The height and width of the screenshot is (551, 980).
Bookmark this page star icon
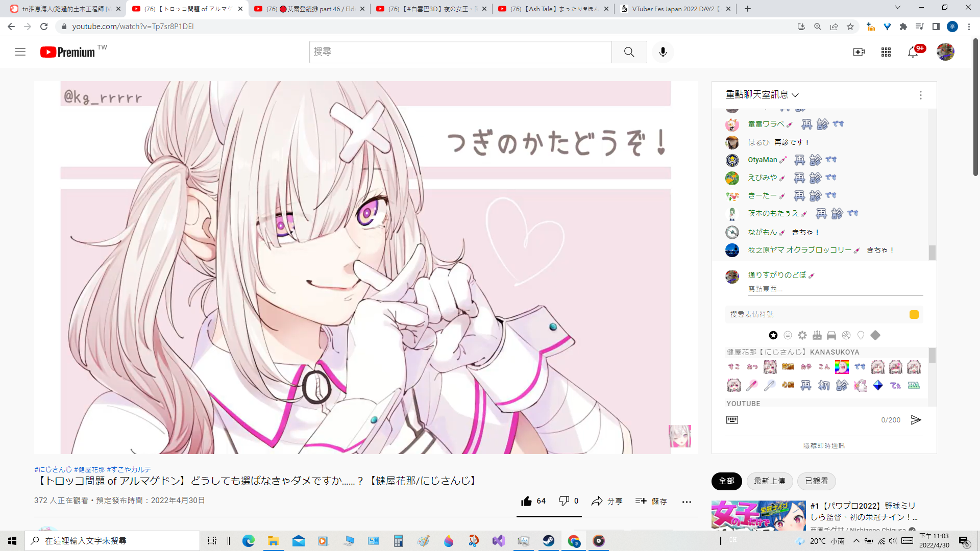(850, 27)
